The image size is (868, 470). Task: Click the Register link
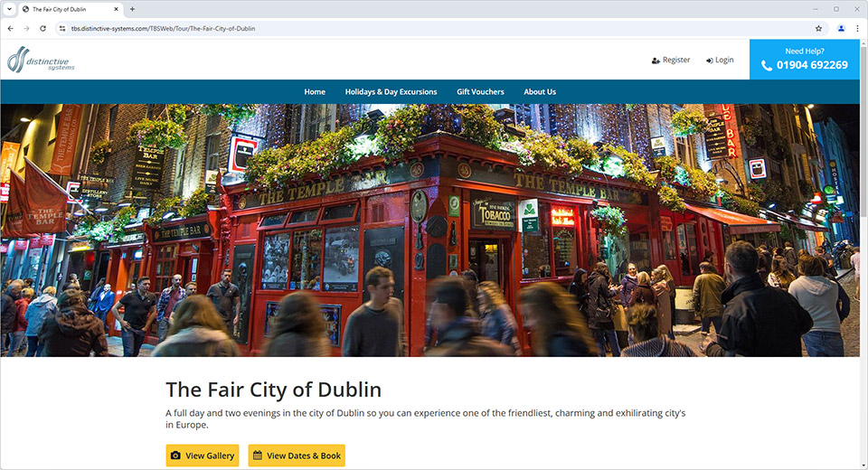click(670, 60)
